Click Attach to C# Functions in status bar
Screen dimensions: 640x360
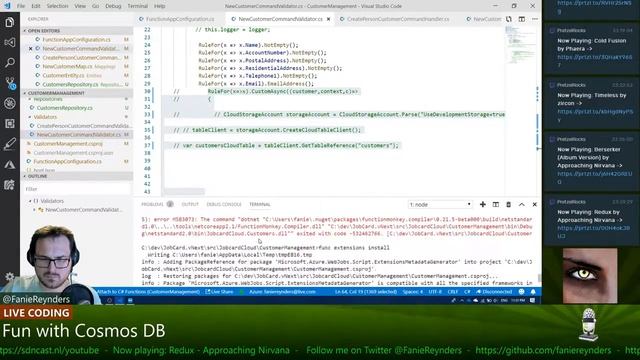148,292
